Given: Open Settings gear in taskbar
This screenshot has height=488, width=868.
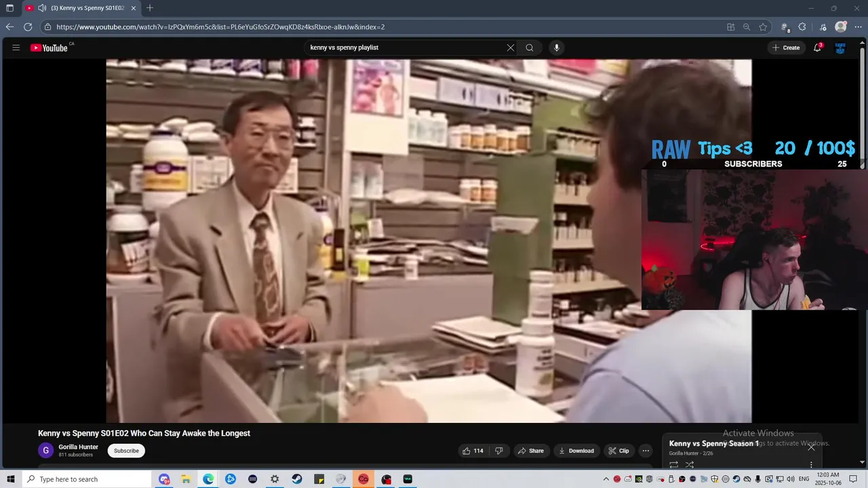Looking at the screenshot, I should coord(275,479).
